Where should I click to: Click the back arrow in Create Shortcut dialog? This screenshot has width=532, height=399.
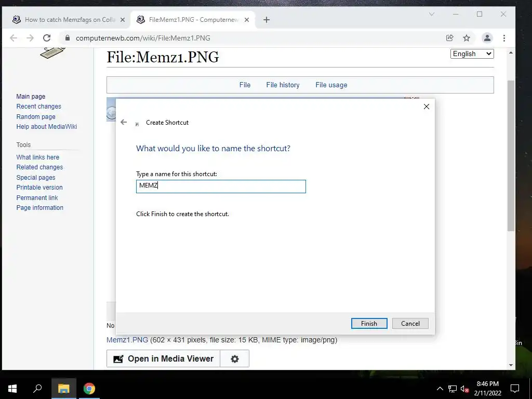pyautogui.click(x=124, y=122)
